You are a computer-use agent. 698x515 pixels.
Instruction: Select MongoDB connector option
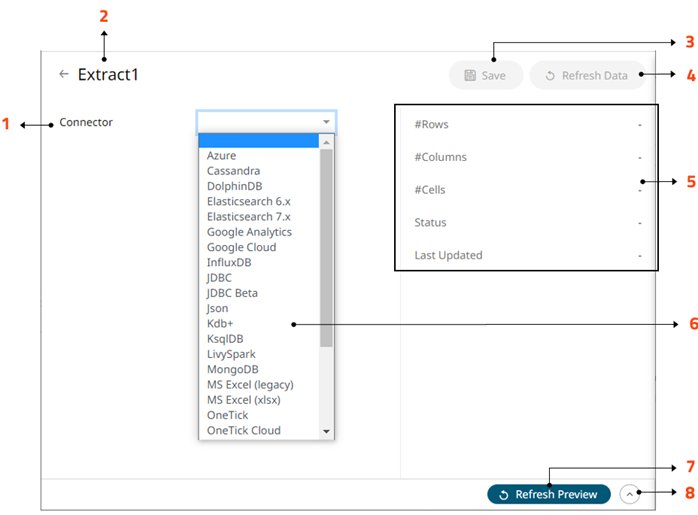(x=235, y=369)
